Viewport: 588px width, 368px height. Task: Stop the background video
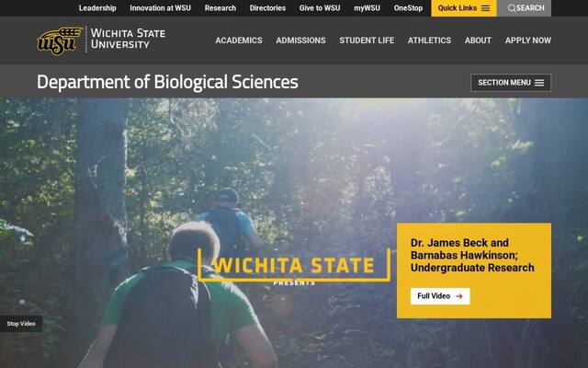pyautogui.click(x=21, y=324)
